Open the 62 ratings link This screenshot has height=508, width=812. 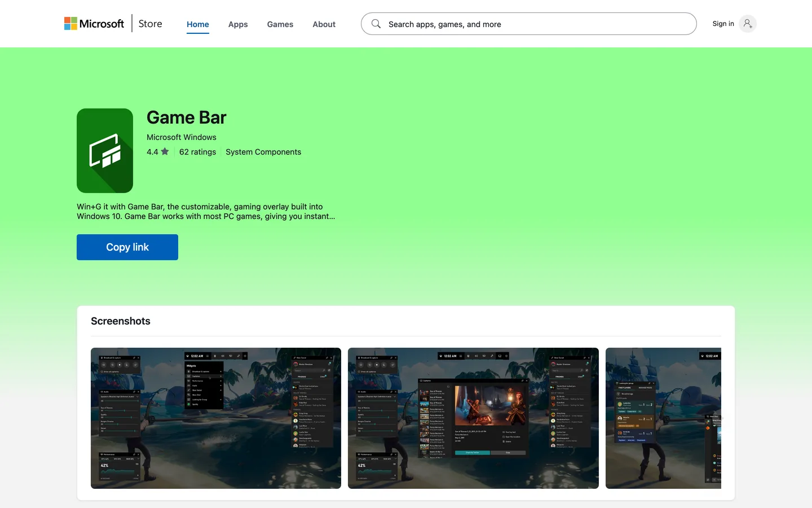[197, 152]
